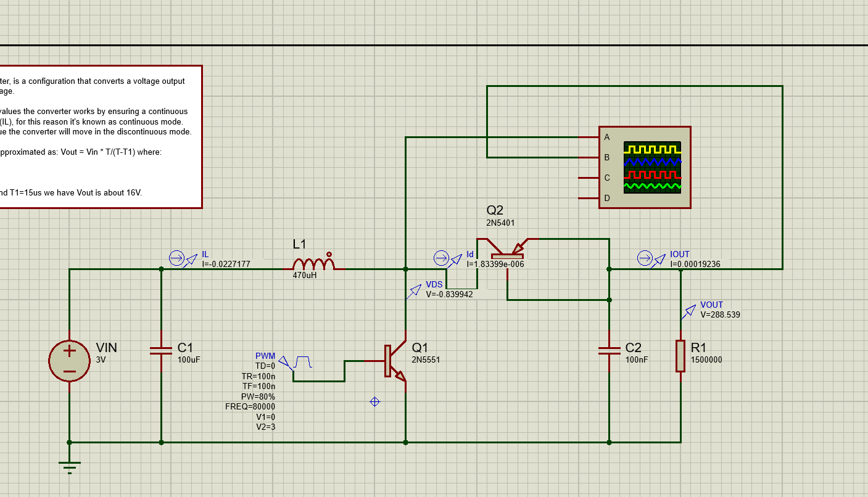Image resolution: width=868 pixels, height=497 pixels.
Task: Click the V=288.539 VOUT reading
Action: pyautogui.click(x=721, y=314)
